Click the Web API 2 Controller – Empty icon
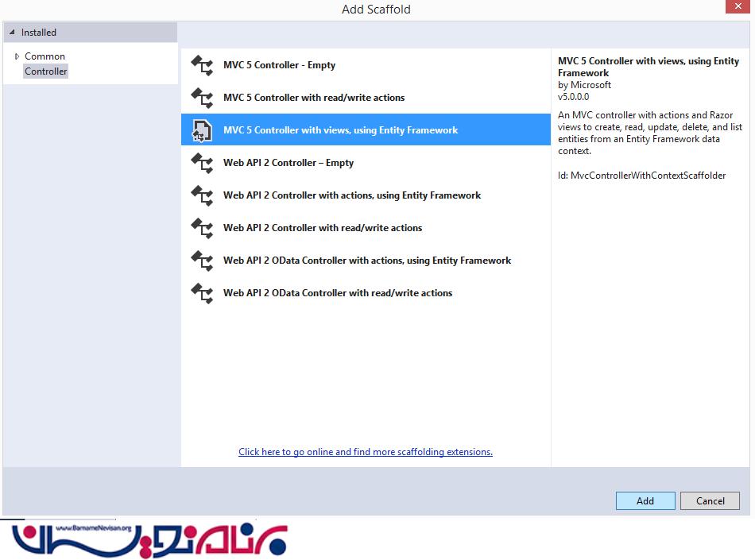This screenshot has height=560, width=755. coord(202,163)
